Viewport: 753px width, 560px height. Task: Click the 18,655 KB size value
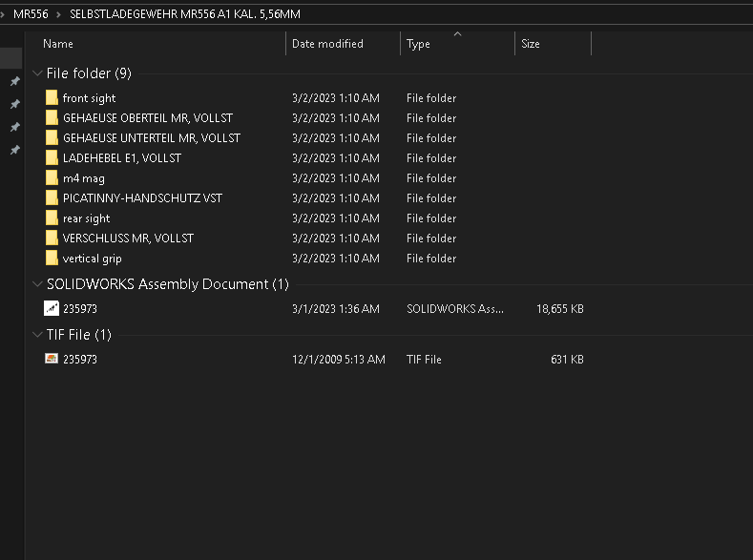(x=560, y=309)
